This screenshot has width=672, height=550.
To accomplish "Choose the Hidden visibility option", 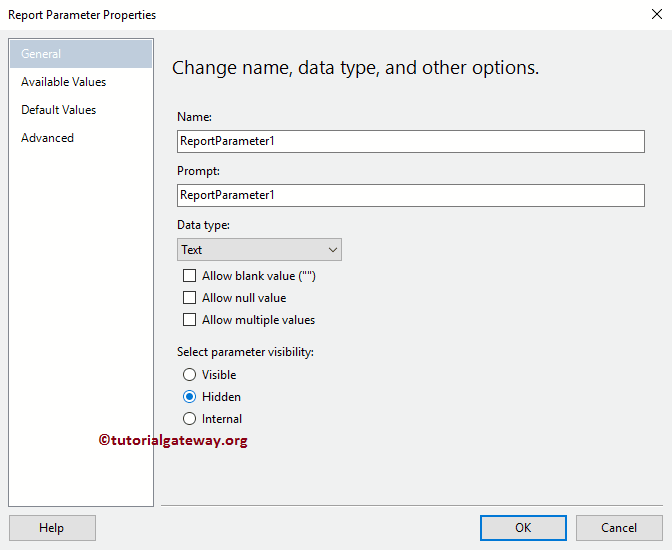I will click(190, 397).
